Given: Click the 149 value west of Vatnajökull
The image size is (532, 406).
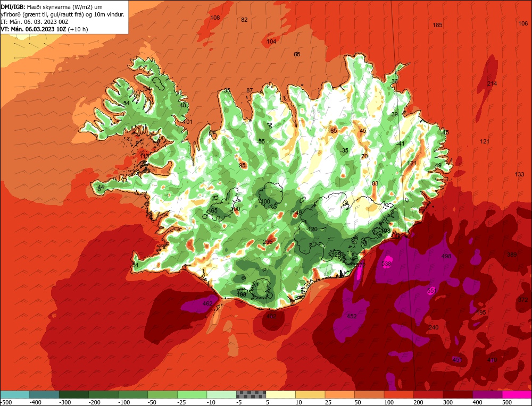Looking at the screenshot, I should point(297,213).
